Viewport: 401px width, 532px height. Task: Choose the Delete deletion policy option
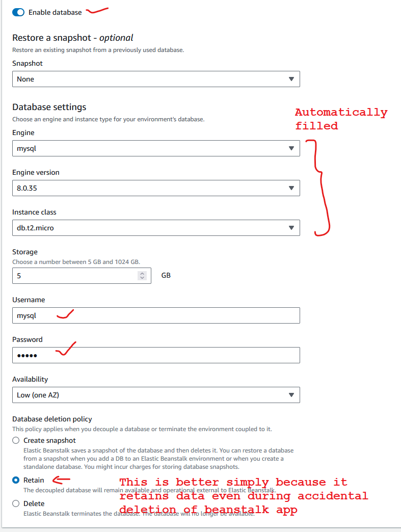coord(16,503)
